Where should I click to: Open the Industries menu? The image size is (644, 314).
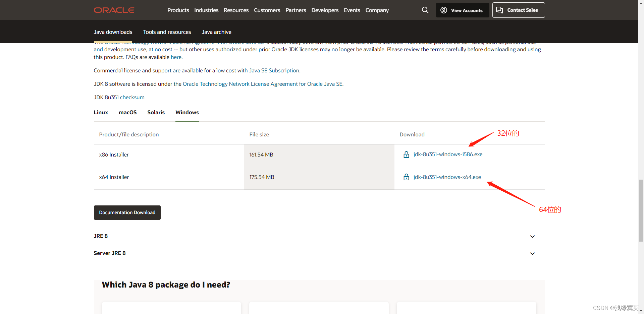(x=206, y=10)
